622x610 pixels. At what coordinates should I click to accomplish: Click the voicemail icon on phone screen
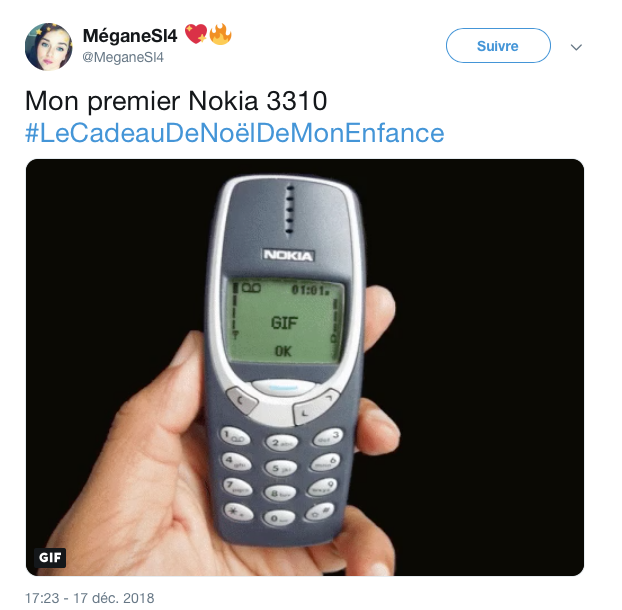251,288
